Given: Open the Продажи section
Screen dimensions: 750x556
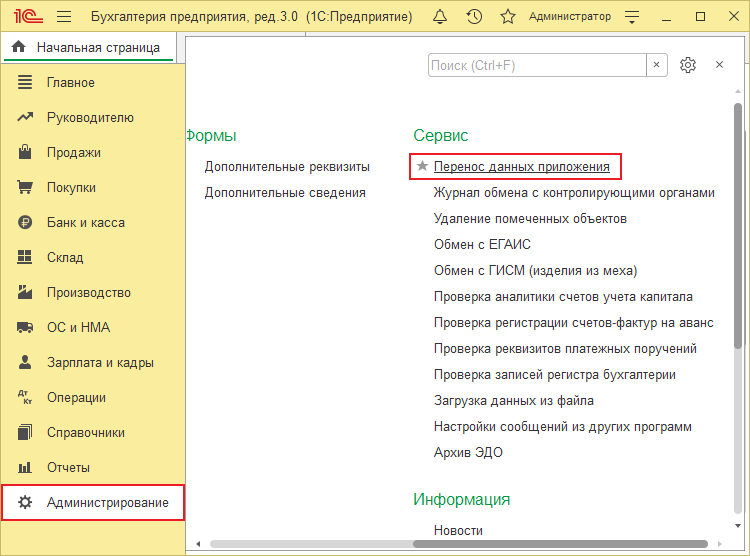Looking at the screenshot, I should pos(74,153).
